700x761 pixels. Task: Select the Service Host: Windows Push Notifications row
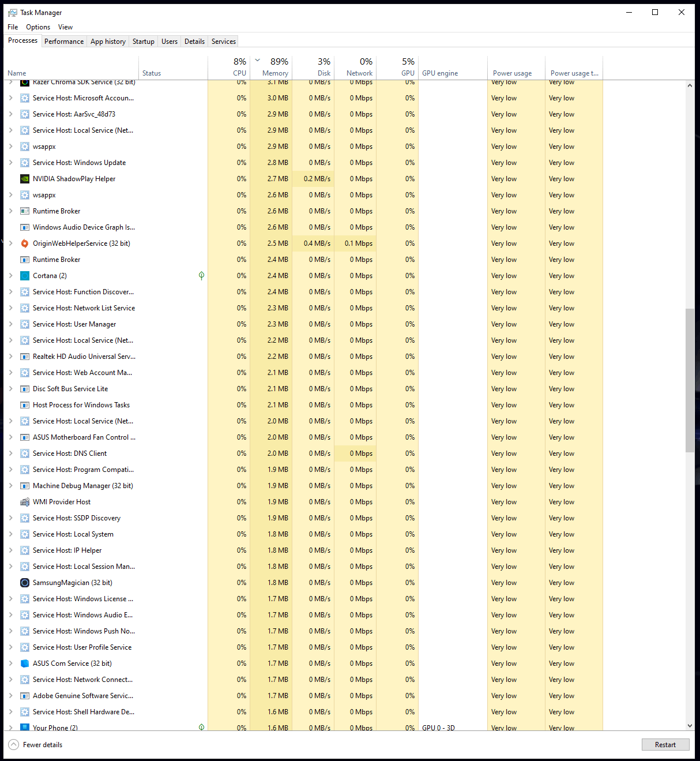pyautogui.click(x=304, y=631)
